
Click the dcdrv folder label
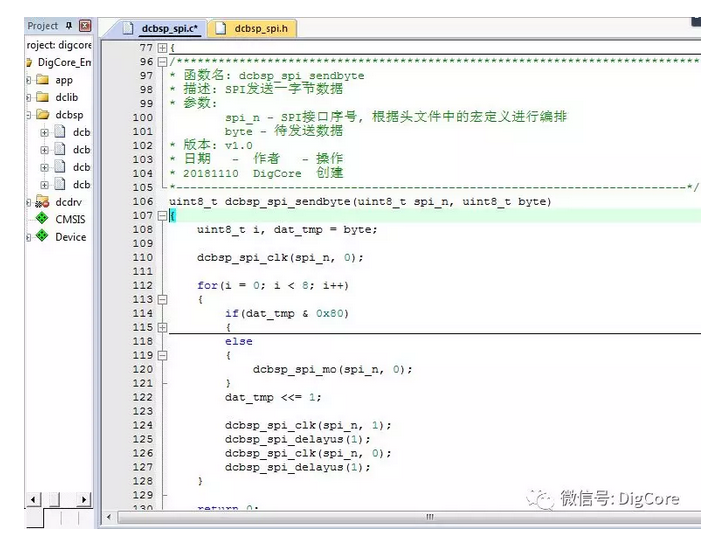69,202
